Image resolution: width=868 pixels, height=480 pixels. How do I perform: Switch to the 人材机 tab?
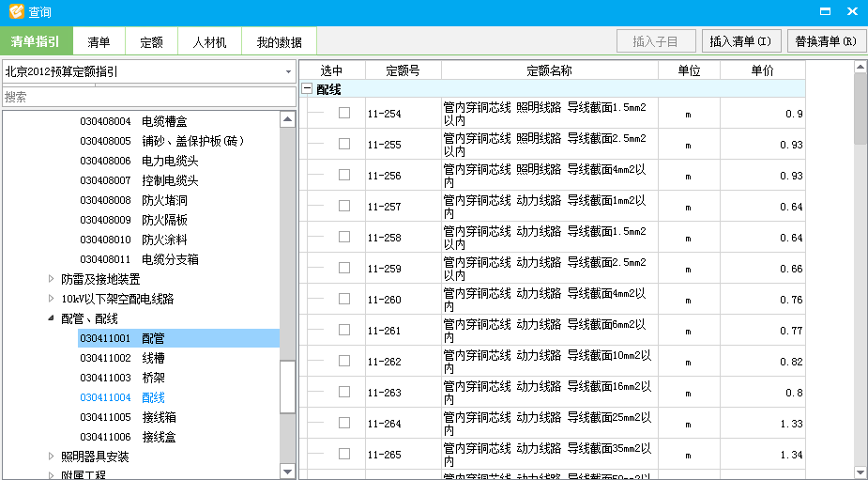[x=210, y=41]
